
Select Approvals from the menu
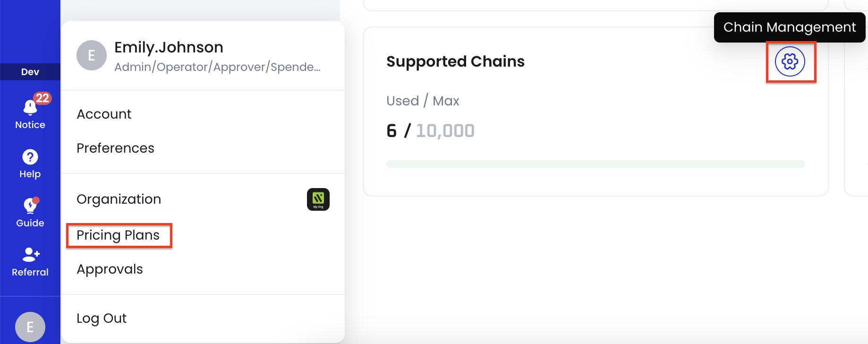[110, 269]
